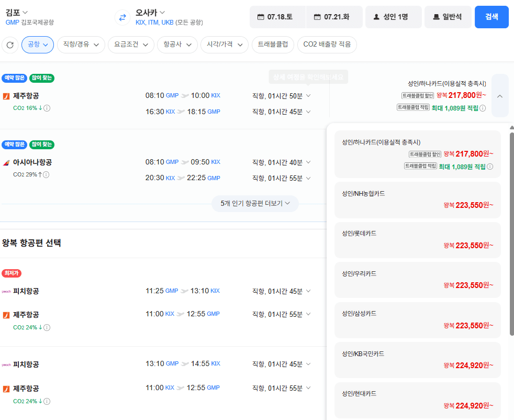Click CO2 24% info icon under 11:25 itinerary
This screenshot has width=514, height=420.
[x=47, y=327]
